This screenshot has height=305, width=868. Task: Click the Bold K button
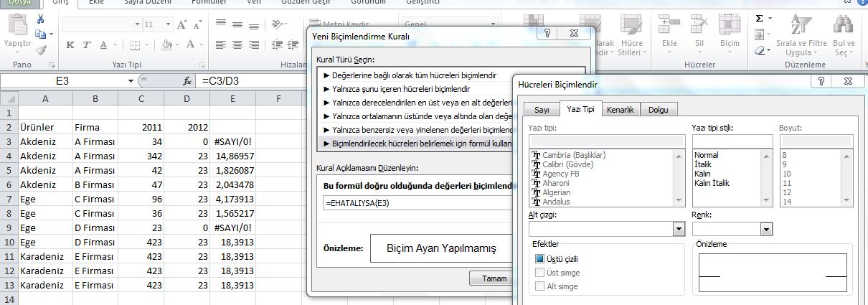click(70, 45)
